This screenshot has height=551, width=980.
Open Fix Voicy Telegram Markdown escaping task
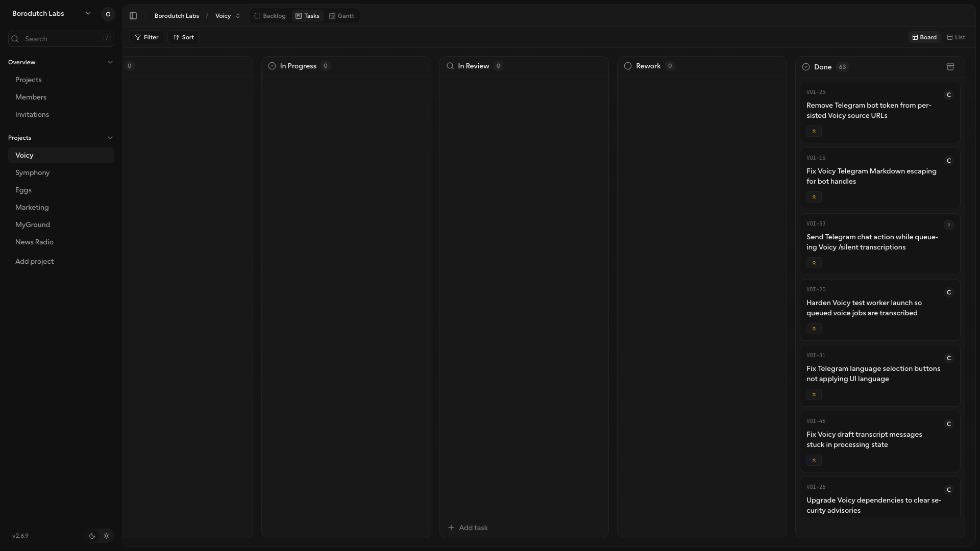880,178
